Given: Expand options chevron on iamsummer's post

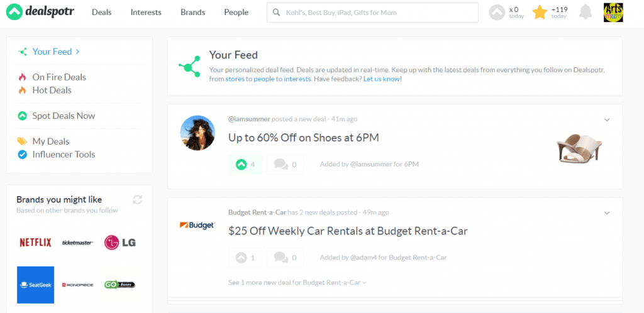Looking at the screenshot, I should [607, 120].
